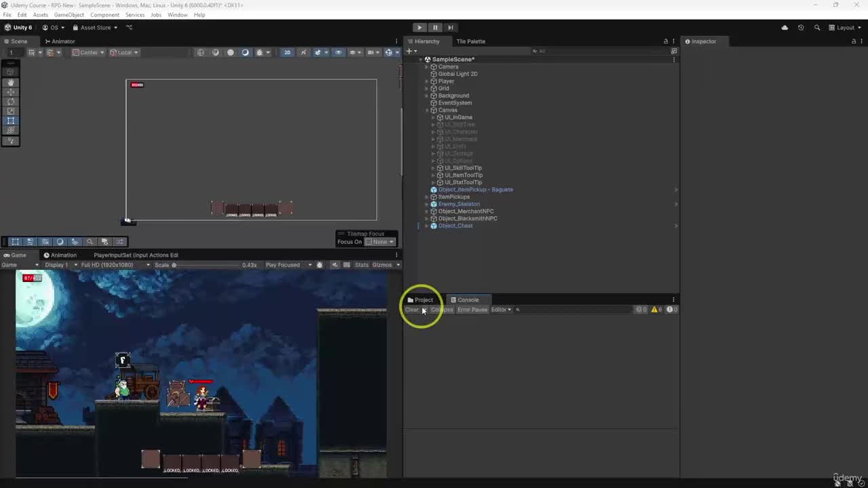The image size is (868, 488).
Task: Open the Window menu
Action: [178, 15]
